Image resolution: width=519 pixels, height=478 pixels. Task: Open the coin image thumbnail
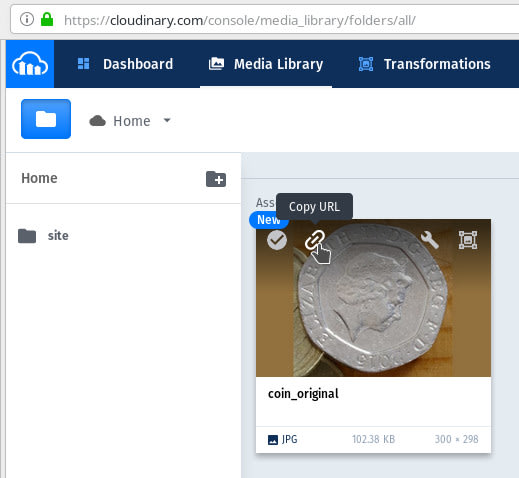[x=373, y=298]
